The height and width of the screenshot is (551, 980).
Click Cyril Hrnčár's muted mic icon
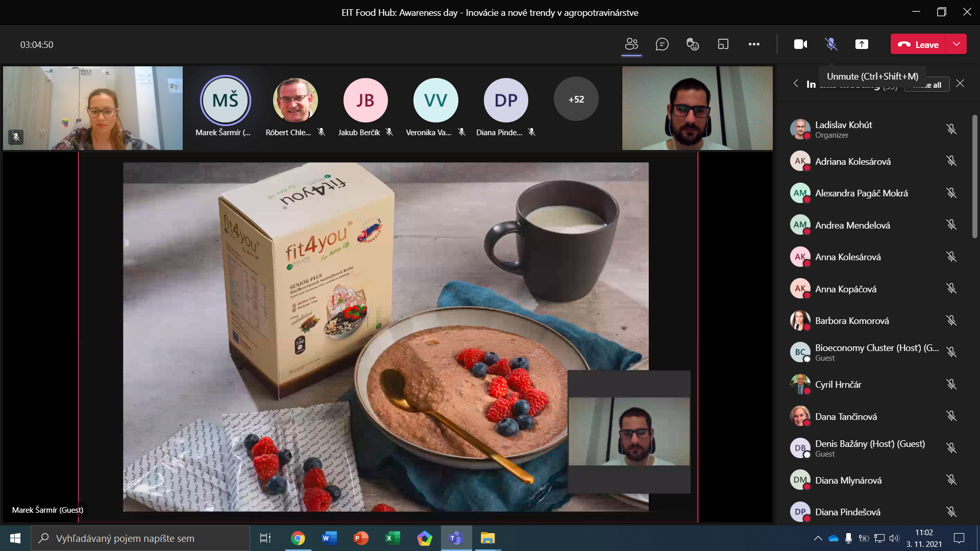coord(951,384)
